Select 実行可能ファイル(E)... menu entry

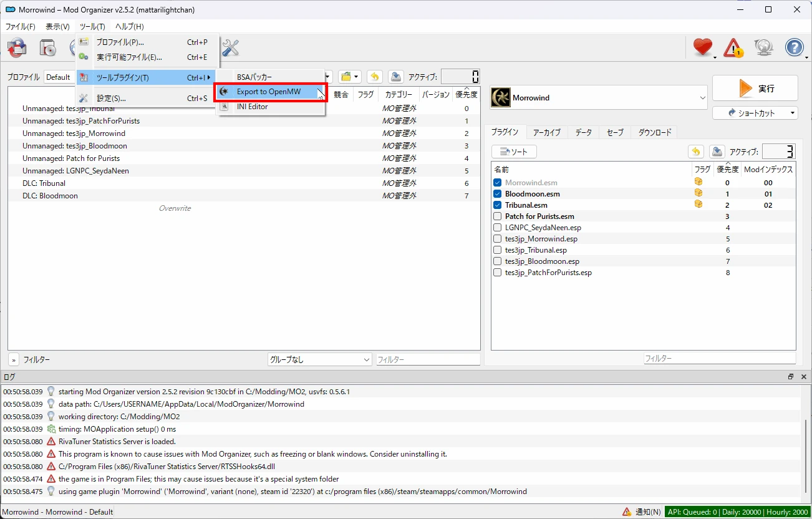coord(147,57)
